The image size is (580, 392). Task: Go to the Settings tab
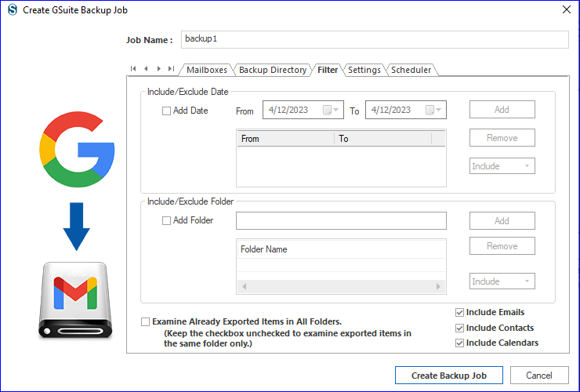click(364, 70)
